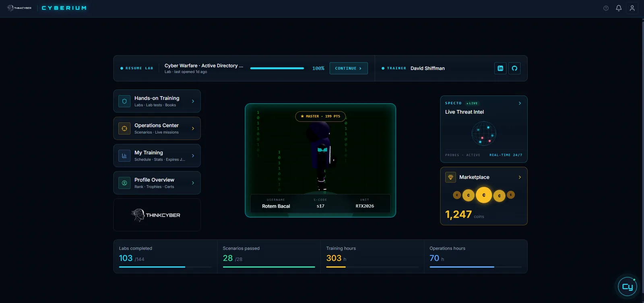Click the resume lab progress bar
644x303 pixels.
click(x=277, y=68)
